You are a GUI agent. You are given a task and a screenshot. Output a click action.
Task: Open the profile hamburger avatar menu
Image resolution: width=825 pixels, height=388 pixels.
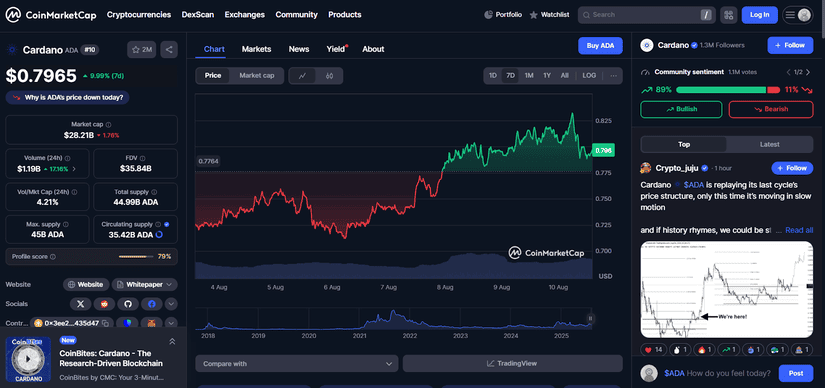798,15
